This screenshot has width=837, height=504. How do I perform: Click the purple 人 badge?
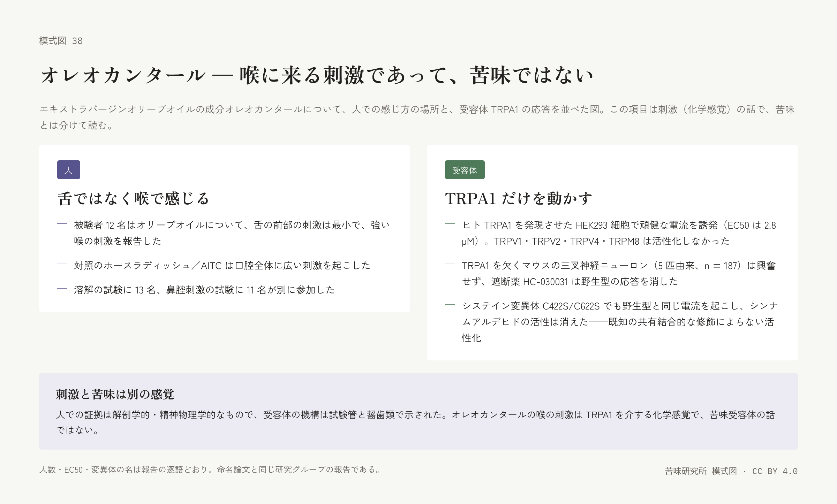pyautogui.click(x=69, y=170)
